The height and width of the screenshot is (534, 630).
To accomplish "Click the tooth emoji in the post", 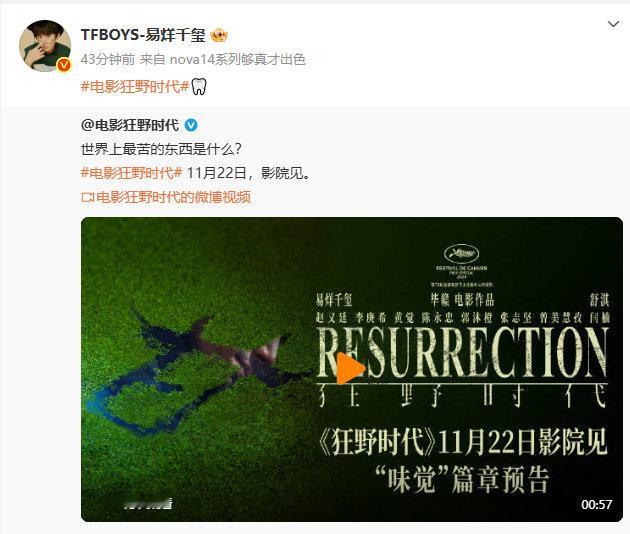I will [x=198, y=87].
